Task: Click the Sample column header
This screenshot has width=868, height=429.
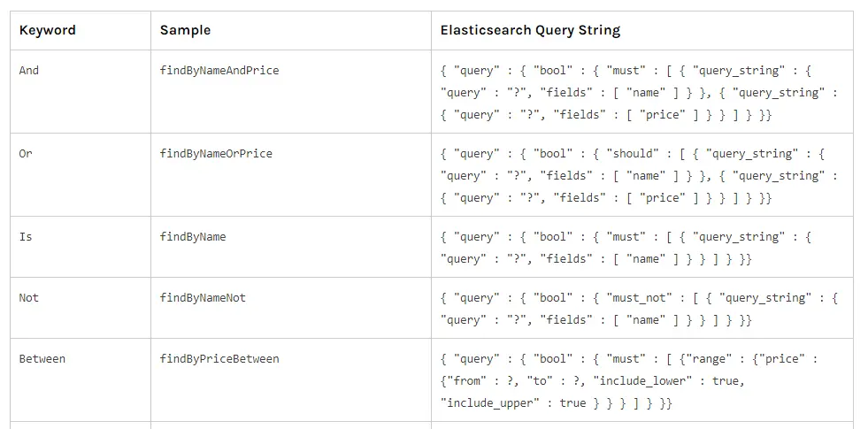Action: [185, 30]
